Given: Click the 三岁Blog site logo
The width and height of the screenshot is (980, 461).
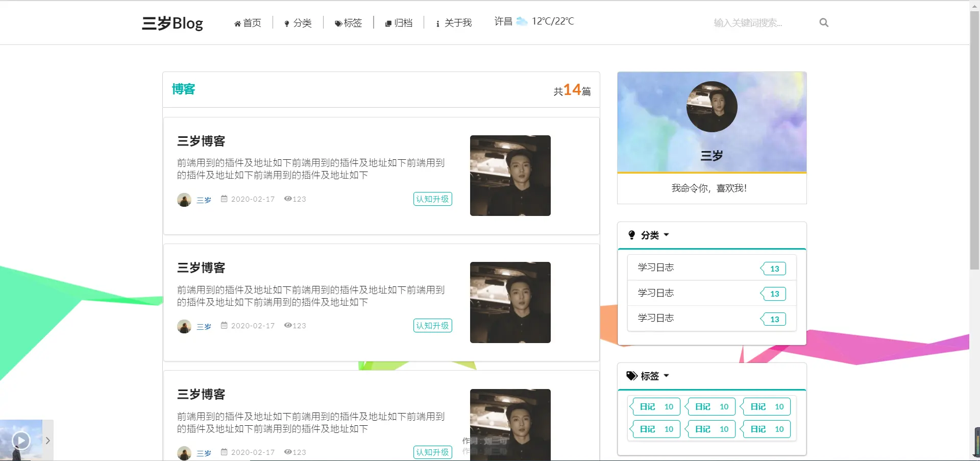Looking at the screenshot, I should pyautogui.click(x=172, y=23).
